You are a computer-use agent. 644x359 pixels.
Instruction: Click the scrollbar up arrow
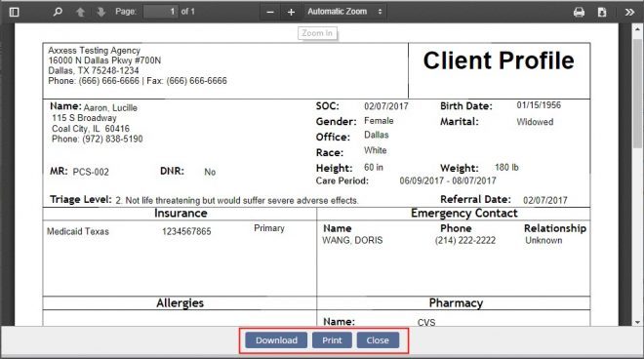[637, 29]
